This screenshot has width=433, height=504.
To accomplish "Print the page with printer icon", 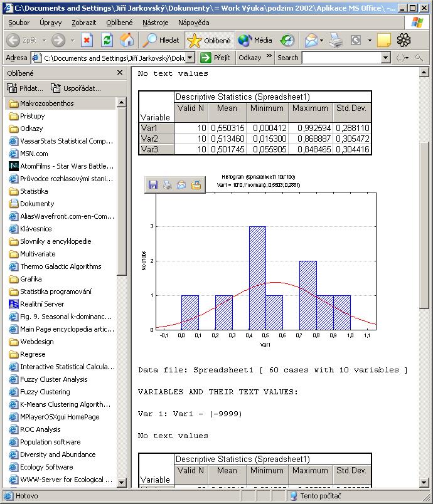I will pyautogui.click(x=336, y=40).
